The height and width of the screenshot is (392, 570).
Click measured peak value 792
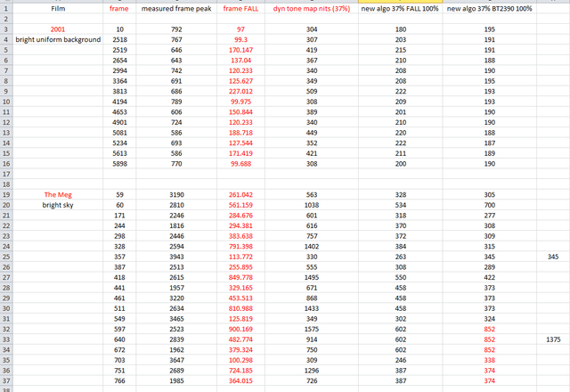coord(176,29)
